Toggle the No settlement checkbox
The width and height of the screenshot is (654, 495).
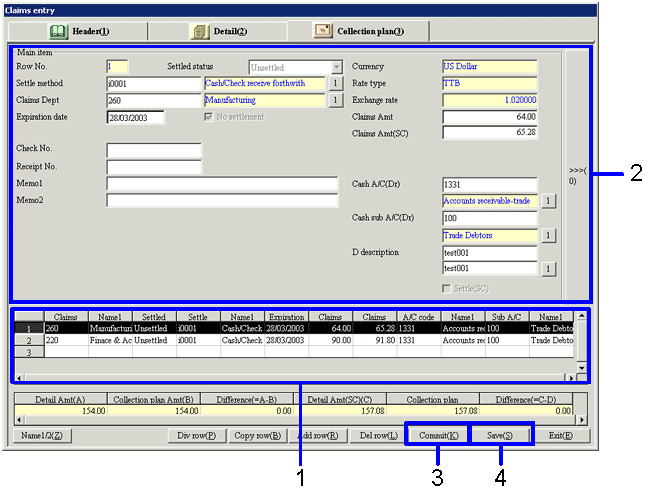(209, 117)
